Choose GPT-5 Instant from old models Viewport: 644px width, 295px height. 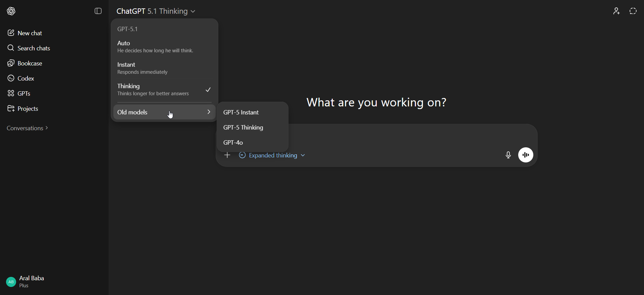point(241,112)
